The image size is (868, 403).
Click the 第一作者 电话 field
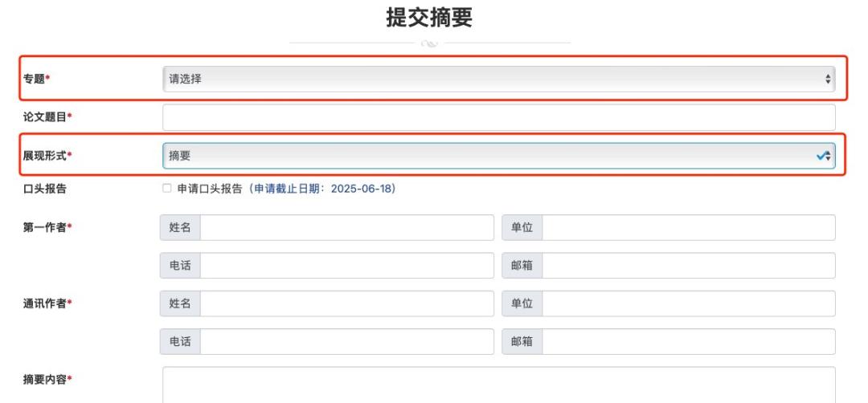[346, 266]
